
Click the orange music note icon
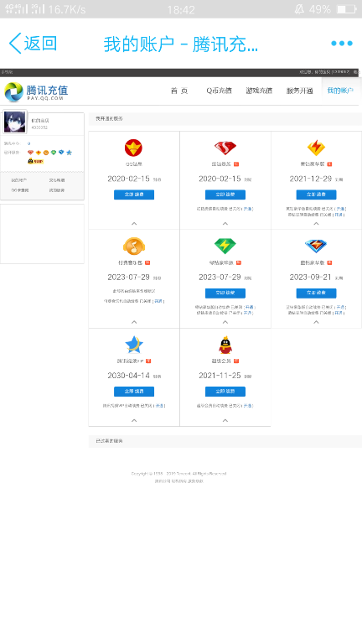pyautogui.click(x=134, y=246)
